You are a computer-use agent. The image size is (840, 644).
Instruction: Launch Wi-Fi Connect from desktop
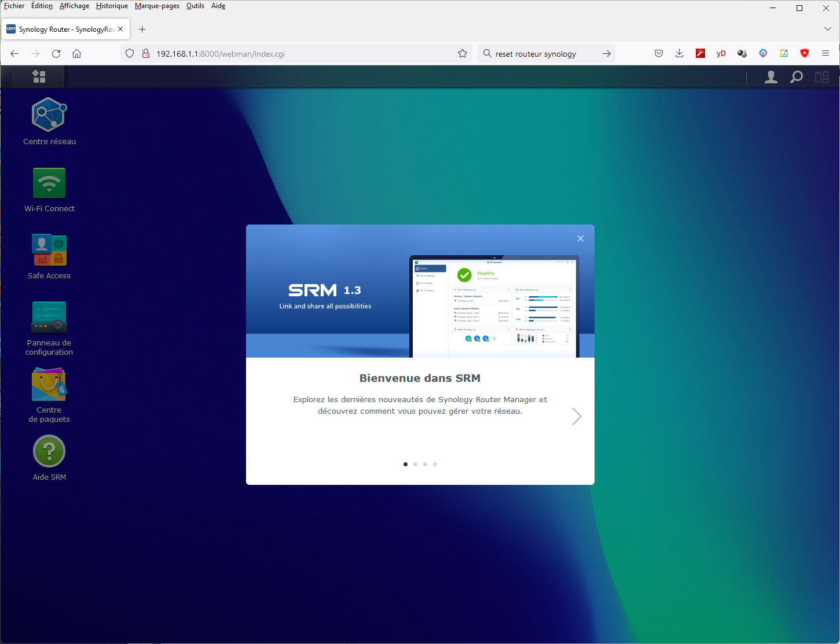tap(49, 183)
